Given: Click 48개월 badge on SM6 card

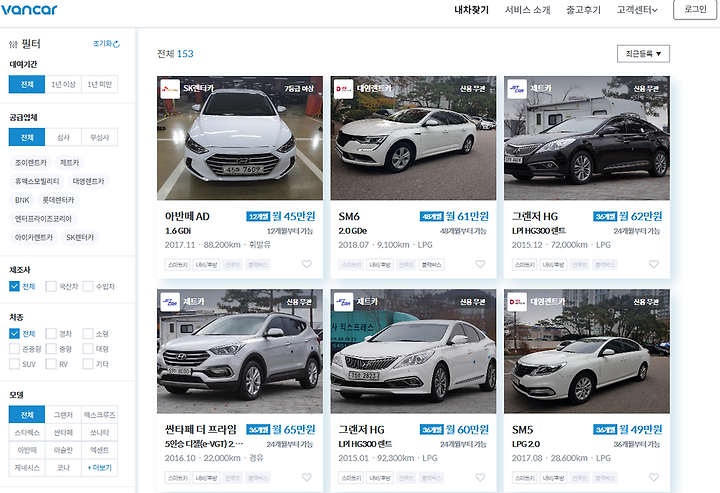Looking at the screenshot, I should coord(432,217).
